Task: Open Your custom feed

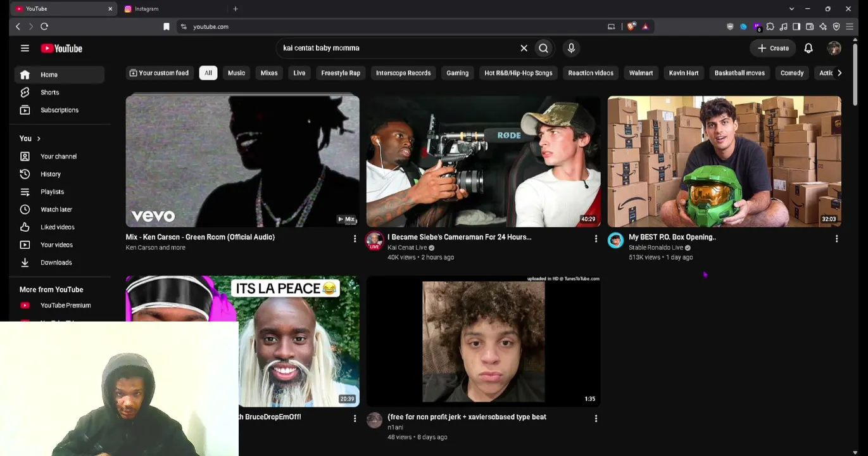Action: [159, 73]
